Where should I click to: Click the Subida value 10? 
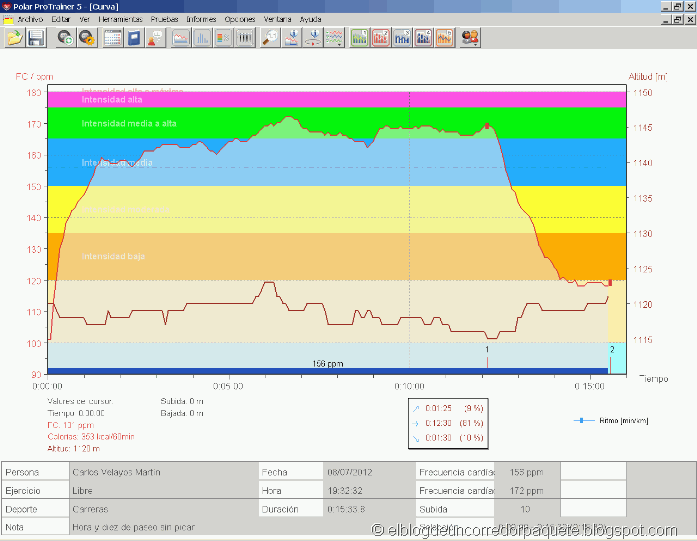(x=525, y=509)
